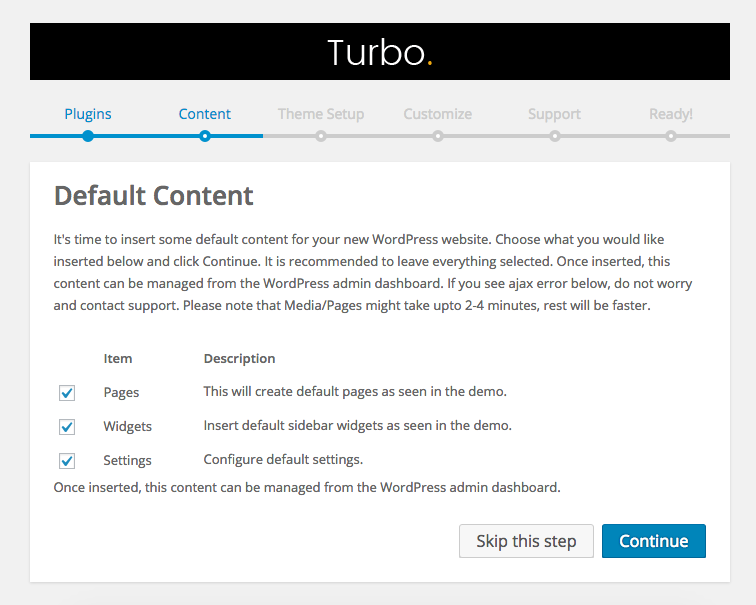Click the Plugins progress dot
The width and height of the screenshot is (756, 605).
pyautogui.click(x=88, y=136)
